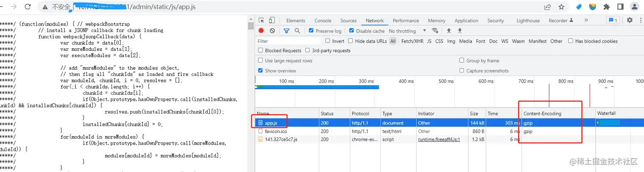Screen dimensions: 644x172
Task: Enable Capture screenshots
Action: coord(462,70)
